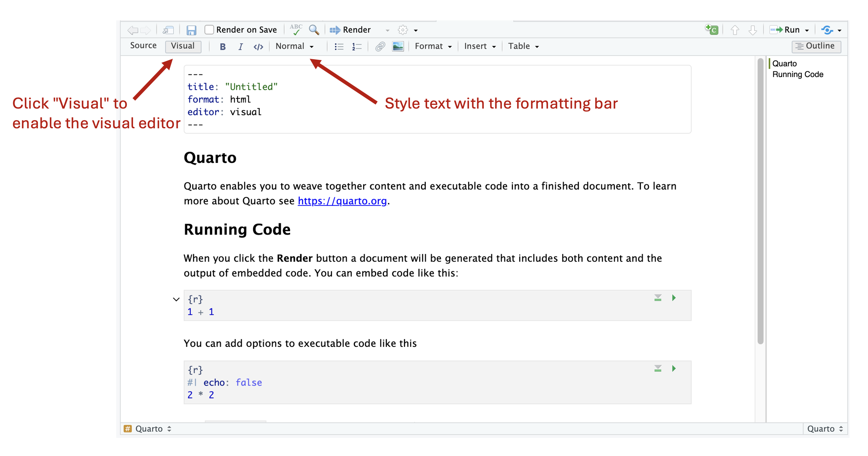Screen dimensions: 868x456
Task: Switch to Source editor mode
Action: (143, 45)
